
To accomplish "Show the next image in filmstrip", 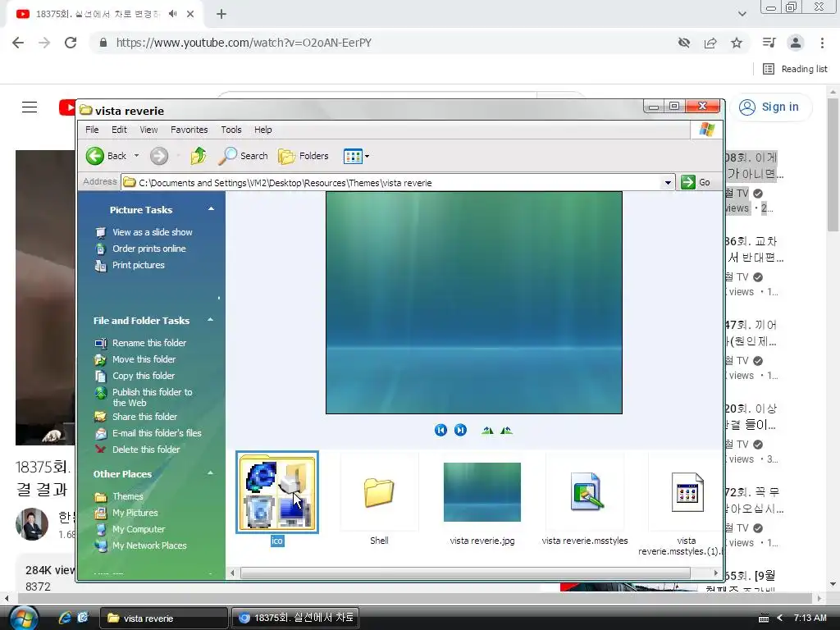I will pyautogui.click(x=460, y=430).
